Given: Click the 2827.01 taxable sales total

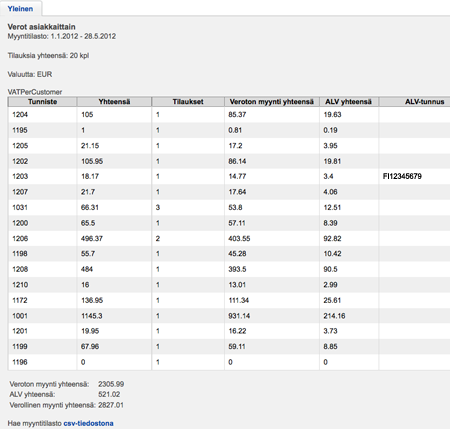Looking at the screenshot, I should 111,405.
